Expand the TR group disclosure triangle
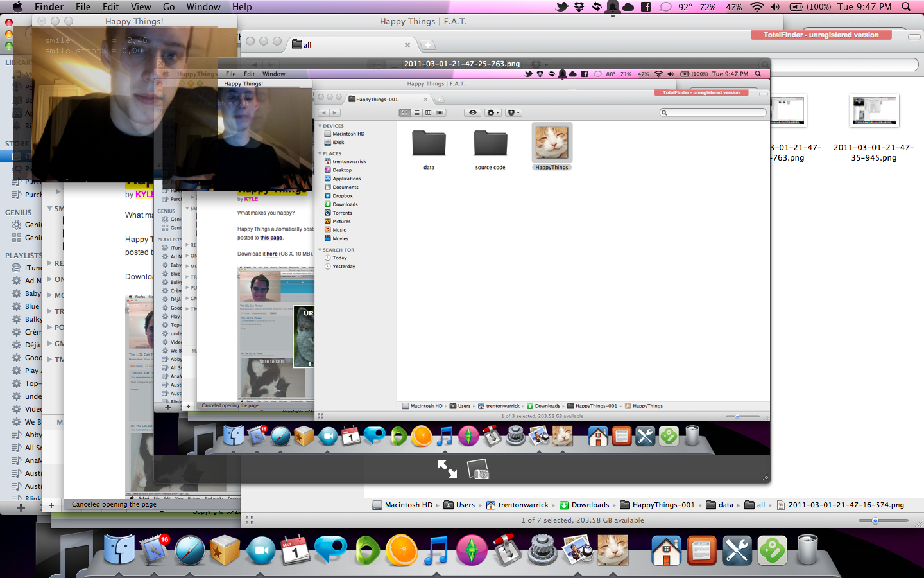 (50, 311)
